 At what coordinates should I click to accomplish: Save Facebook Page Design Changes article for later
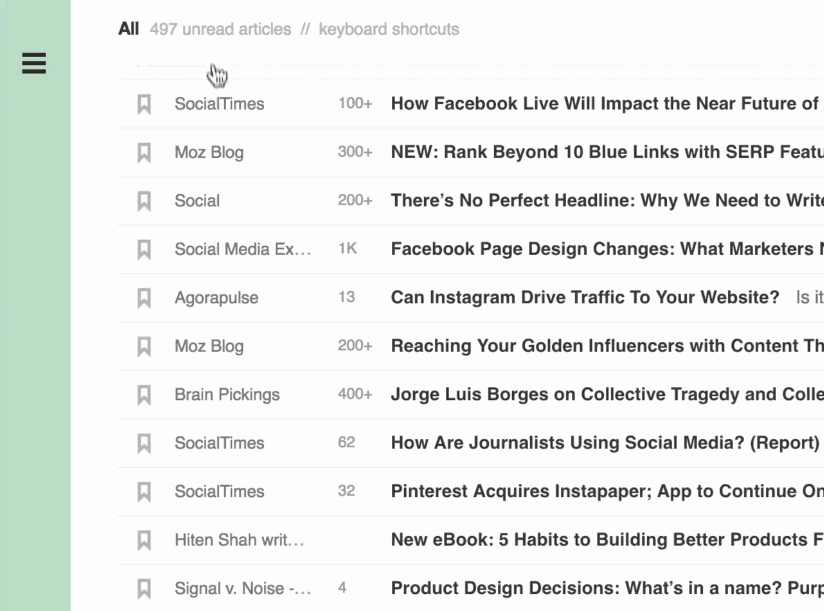point(144,249)
